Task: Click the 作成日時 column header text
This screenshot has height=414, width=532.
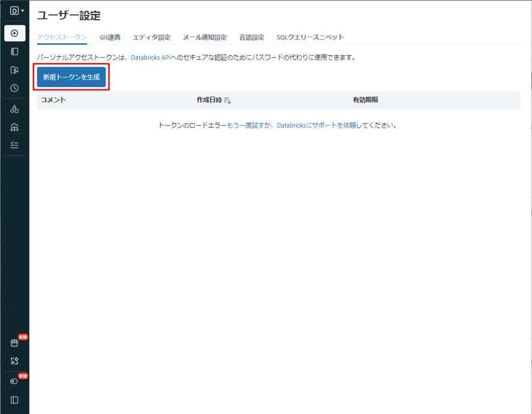Action: (x=209, y=100)
